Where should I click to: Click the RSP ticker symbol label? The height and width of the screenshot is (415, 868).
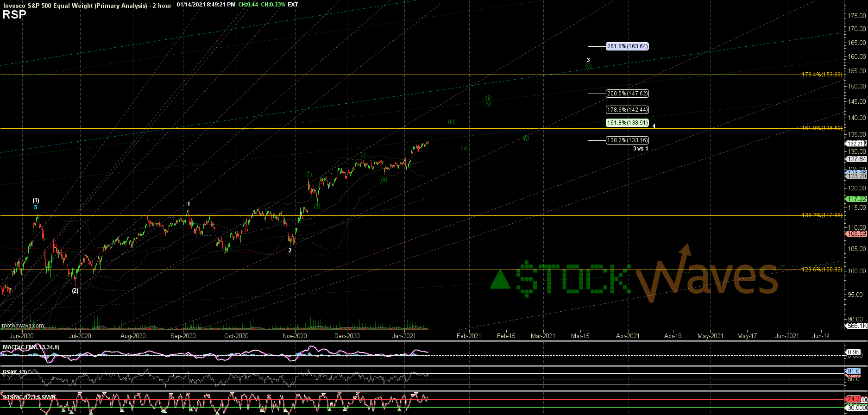[x=14, y=14]
